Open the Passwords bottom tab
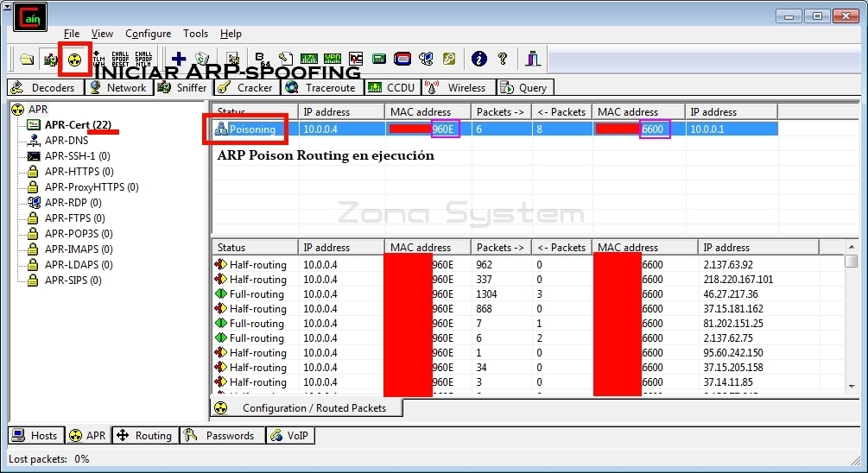Viewport: 868px width, 473px height. [x=222, y=435]
